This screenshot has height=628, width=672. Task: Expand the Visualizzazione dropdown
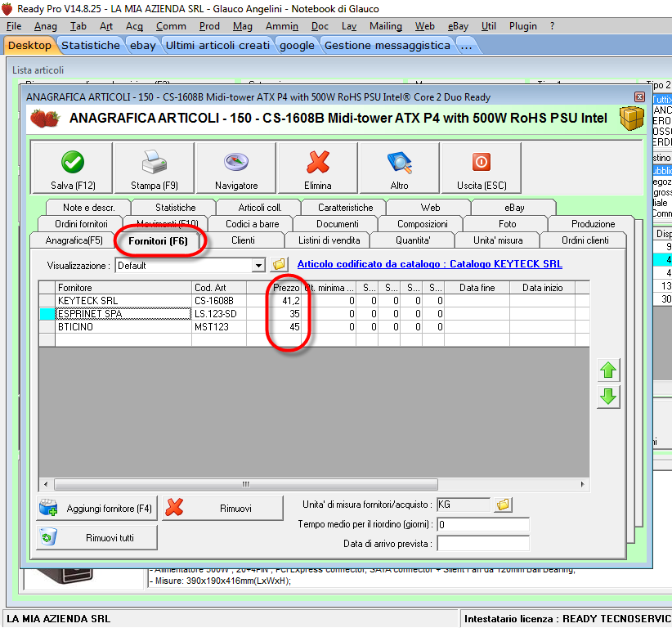click(258, 265)
